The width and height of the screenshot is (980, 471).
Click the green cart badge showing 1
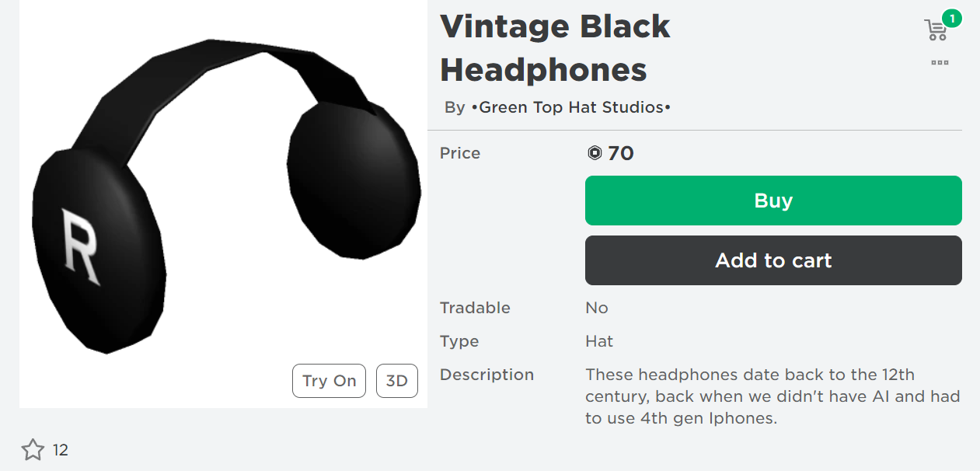tap(951, 18)
